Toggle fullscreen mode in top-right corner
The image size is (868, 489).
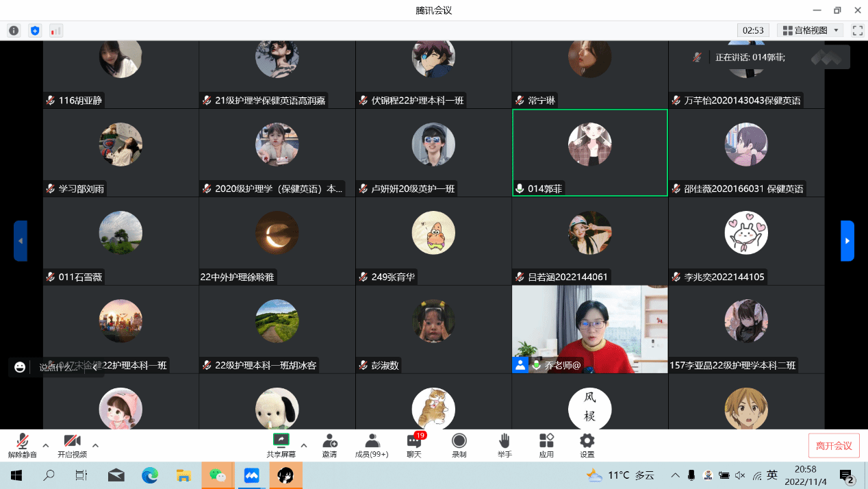857,30
